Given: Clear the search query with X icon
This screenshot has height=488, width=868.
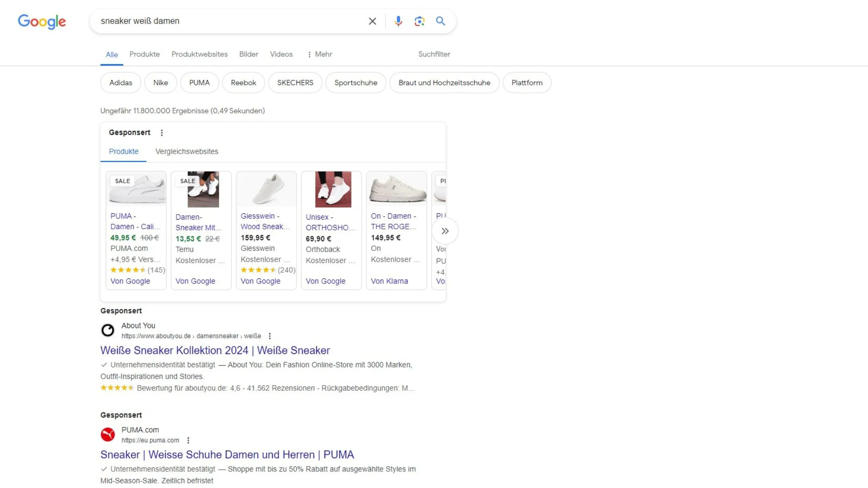Looking at the screenshot, I should click(372, 21).
